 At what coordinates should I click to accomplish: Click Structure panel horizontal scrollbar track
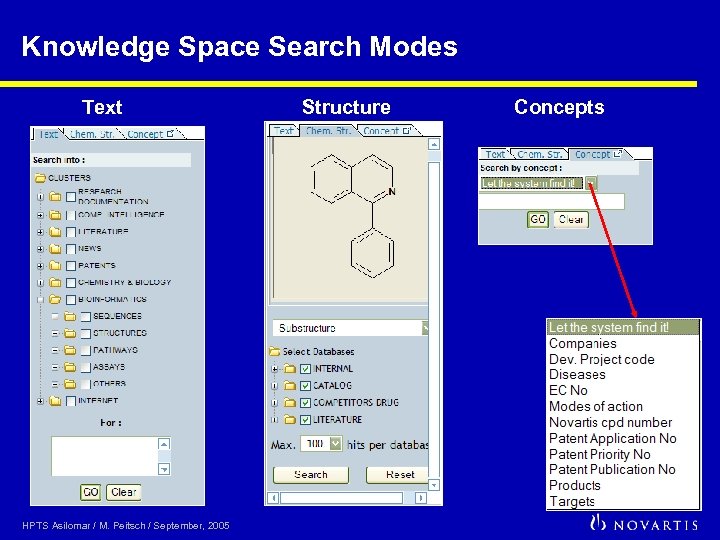(x=347, y=498)
